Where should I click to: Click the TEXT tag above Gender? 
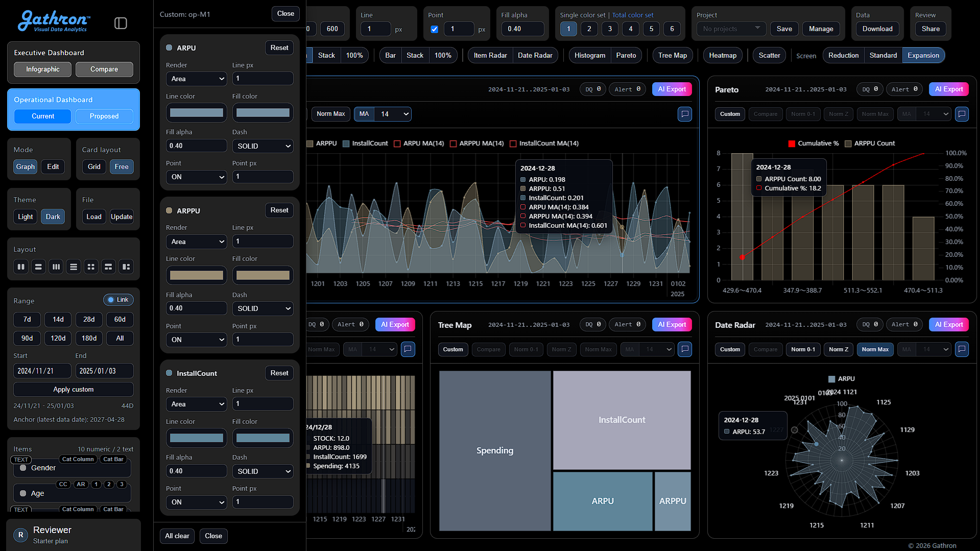(x=21, y=460)
